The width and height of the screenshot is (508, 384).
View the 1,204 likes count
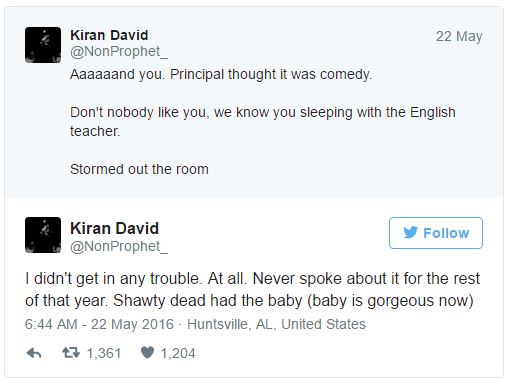(x=178, y=353)
